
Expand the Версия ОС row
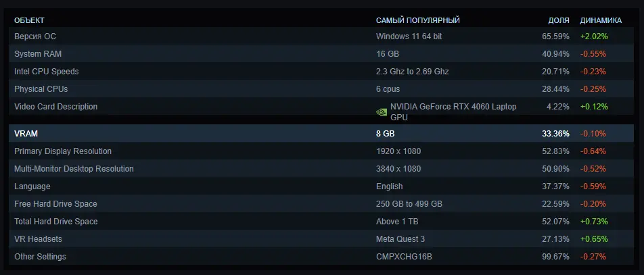click(40, 36)
